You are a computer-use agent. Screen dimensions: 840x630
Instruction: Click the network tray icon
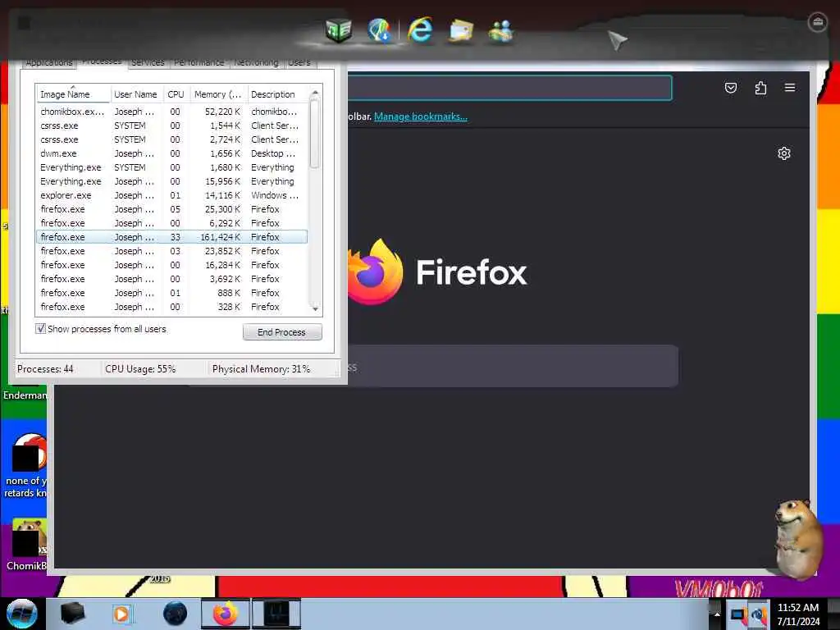coord(759,614)
